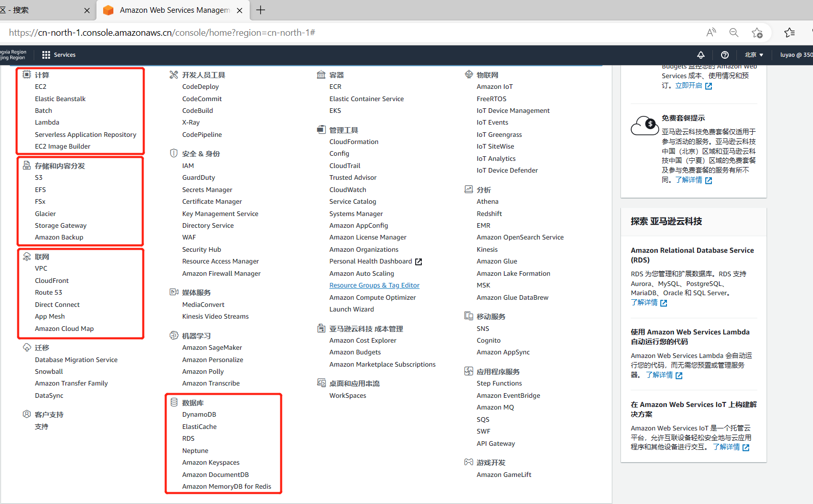Click the containers category icon

click(321, 75)
